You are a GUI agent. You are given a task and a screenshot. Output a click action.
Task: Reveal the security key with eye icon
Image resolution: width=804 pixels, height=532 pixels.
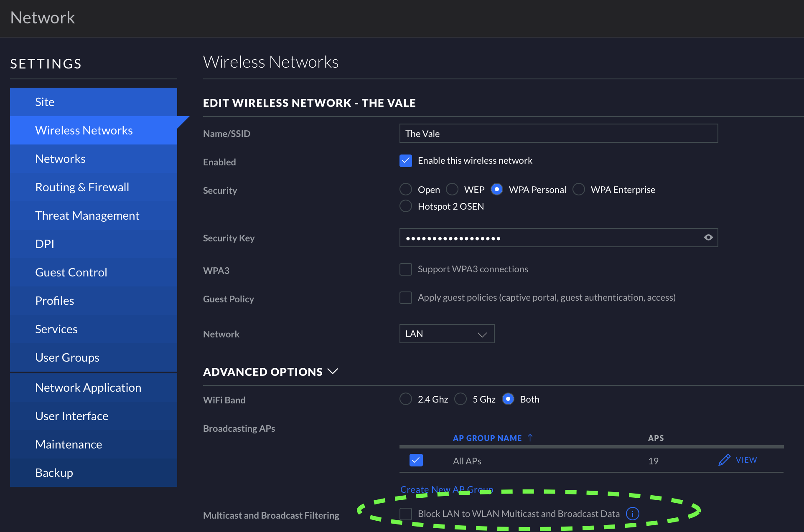[708, 238]
